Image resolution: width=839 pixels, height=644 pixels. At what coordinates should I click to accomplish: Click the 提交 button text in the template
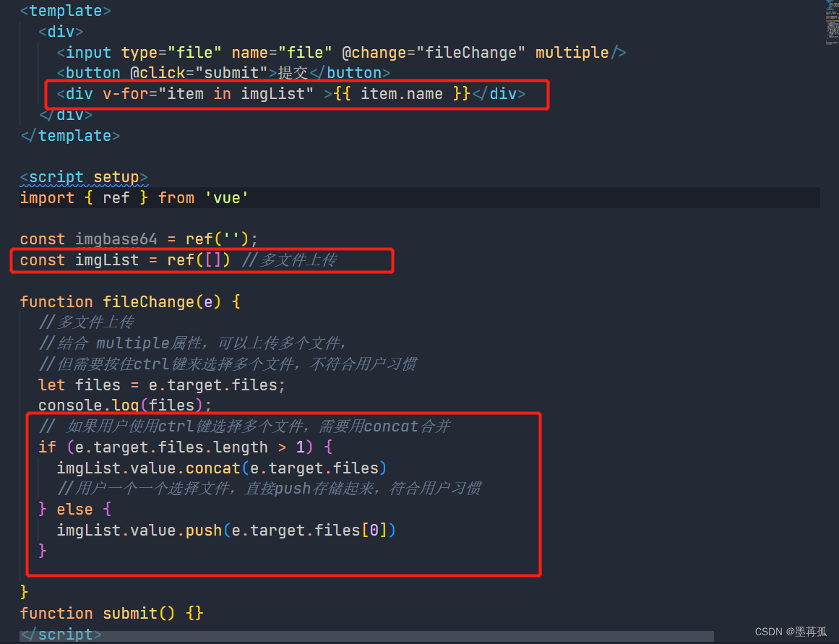(x=293, y=73)
